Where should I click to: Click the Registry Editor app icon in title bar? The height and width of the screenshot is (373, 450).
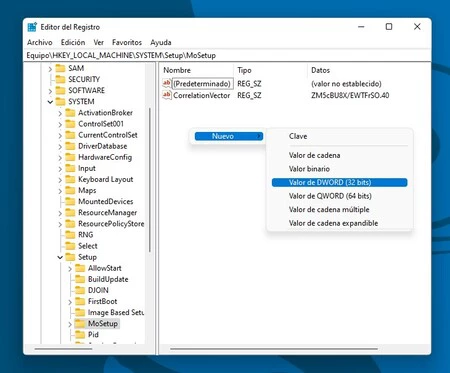point(32,27)
